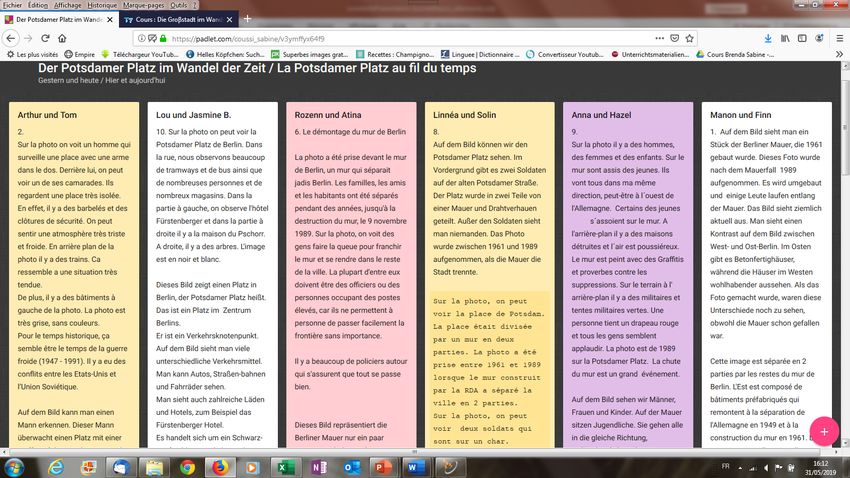Open the Téléchargeur YouTube bookmark
This screenshot has height=478, width=850.
point(140,54)
